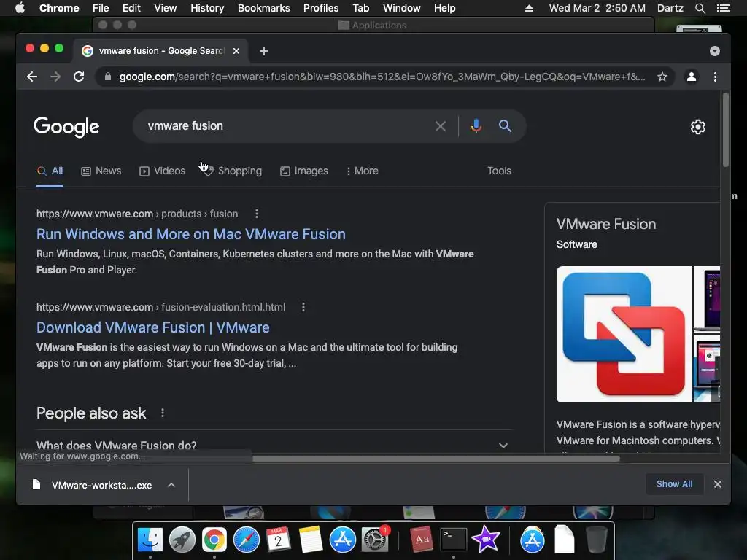Open the Help menu

444,8
